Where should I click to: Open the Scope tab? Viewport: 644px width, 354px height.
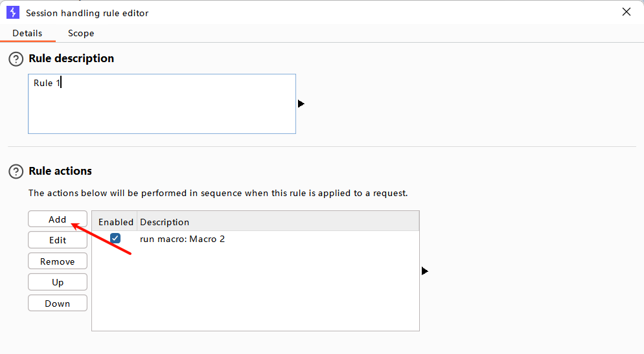pyautogui.click(x=81, y=33)
